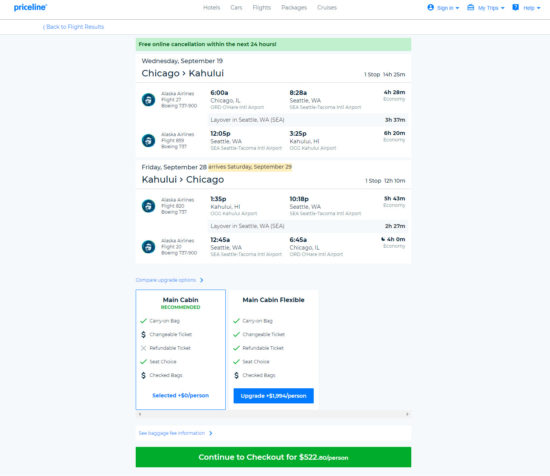Click the Help question mark icon

point(515,7)
